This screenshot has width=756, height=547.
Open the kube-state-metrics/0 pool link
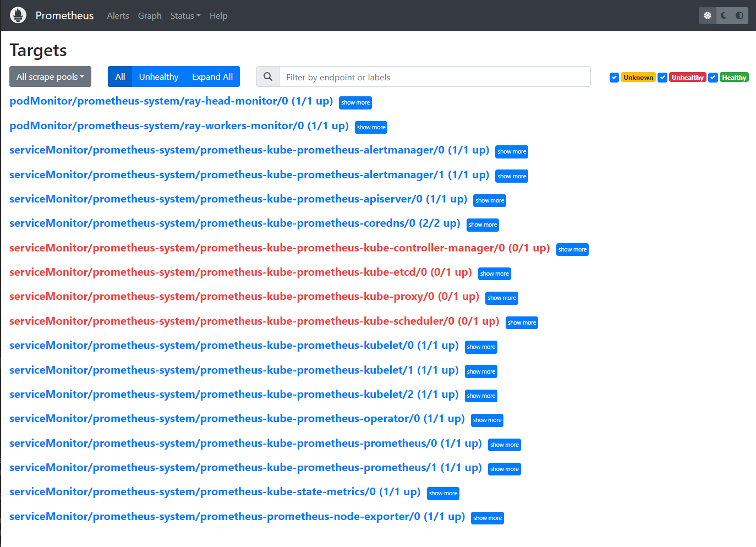(215, 492)
